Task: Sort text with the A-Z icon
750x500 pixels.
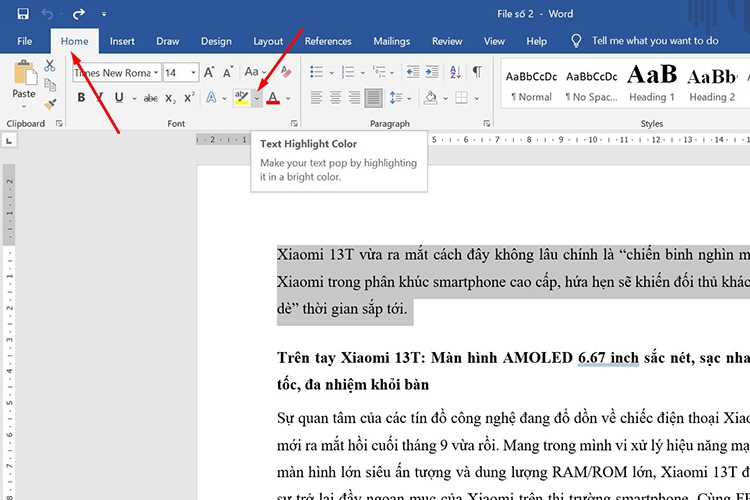Action: pos(455,72)
